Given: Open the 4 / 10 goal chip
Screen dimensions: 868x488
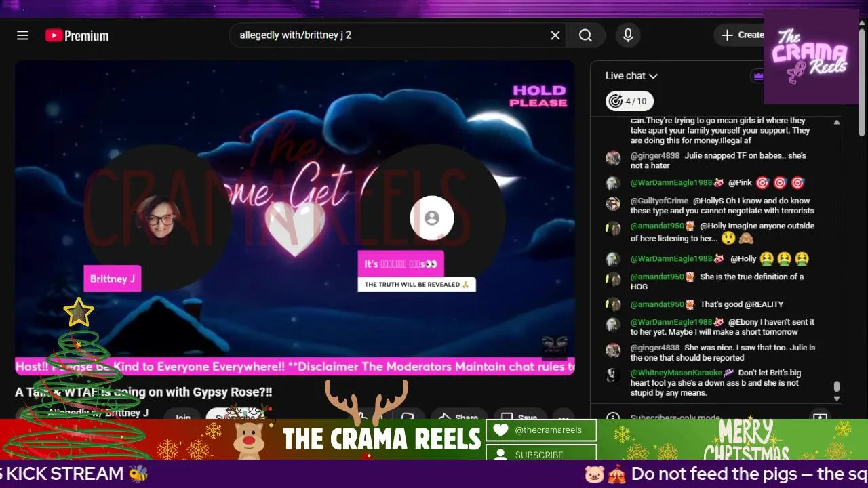Looking at the screenshot, I should click(x=629, y=101).
